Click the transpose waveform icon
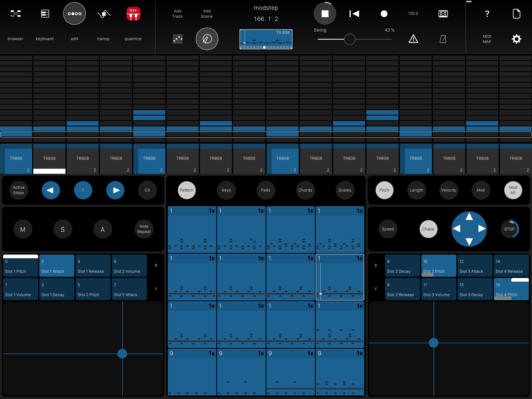The height and width of the screenshot is (399, 532). (104, 14)
